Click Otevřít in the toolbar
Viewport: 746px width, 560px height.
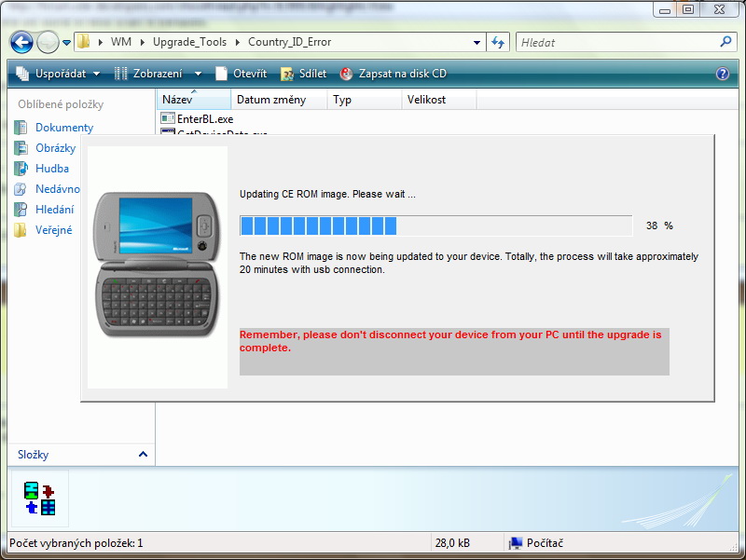coord(242,74)
